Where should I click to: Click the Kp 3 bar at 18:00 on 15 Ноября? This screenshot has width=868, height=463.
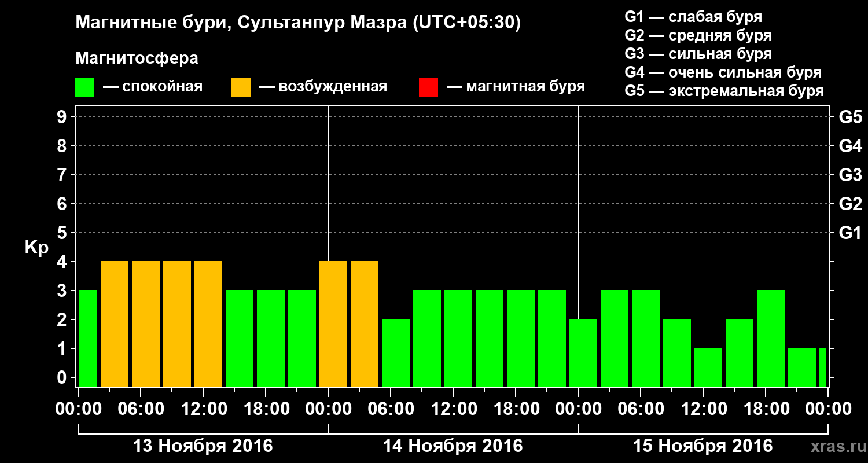point(771,338)
